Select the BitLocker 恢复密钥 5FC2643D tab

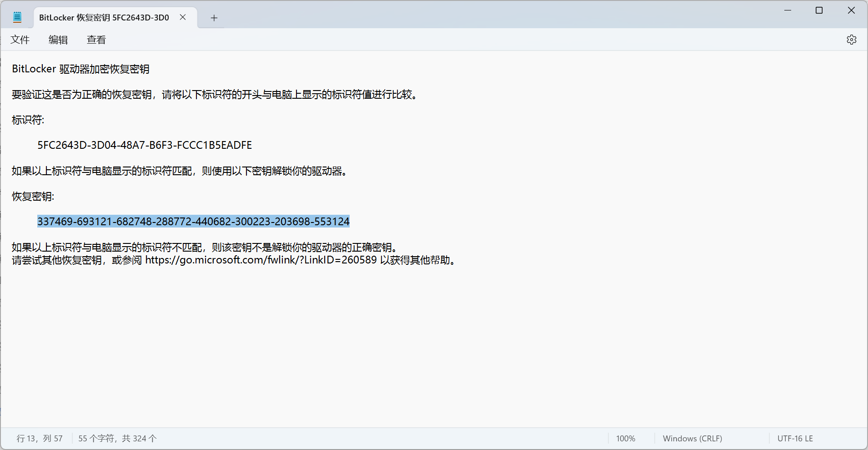pos(104,18)
